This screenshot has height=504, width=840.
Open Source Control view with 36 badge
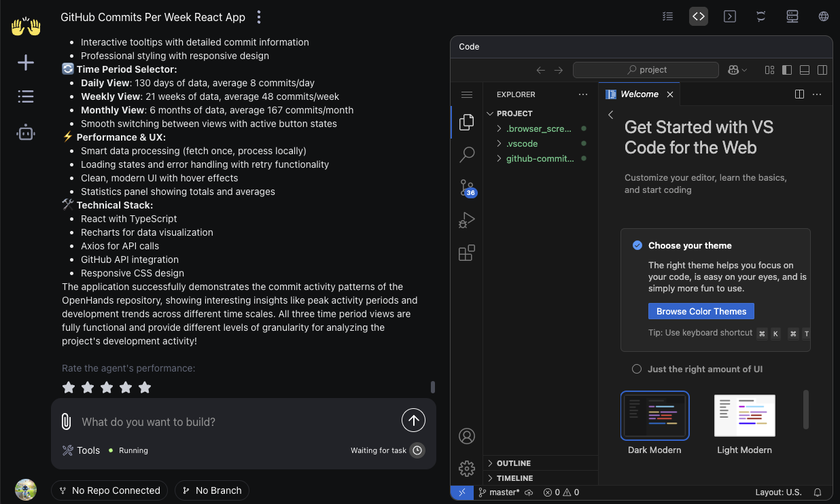(467, 187)
